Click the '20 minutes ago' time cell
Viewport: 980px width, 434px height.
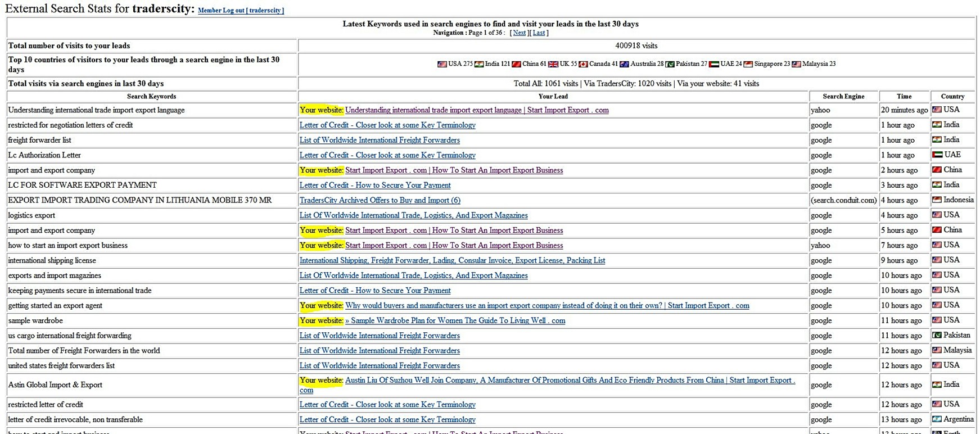[x=905, y=110]
